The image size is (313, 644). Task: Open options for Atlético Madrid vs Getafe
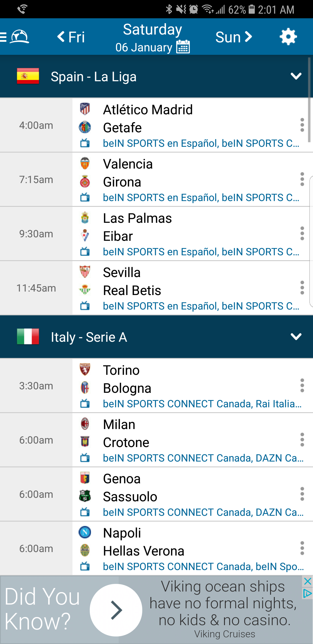[302, 125]
